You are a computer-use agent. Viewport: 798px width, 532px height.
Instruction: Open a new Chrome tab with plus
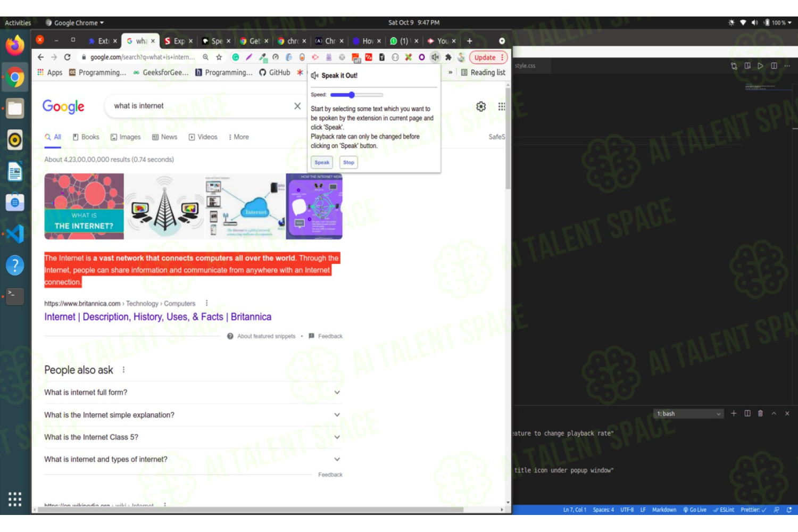point(469,41)
